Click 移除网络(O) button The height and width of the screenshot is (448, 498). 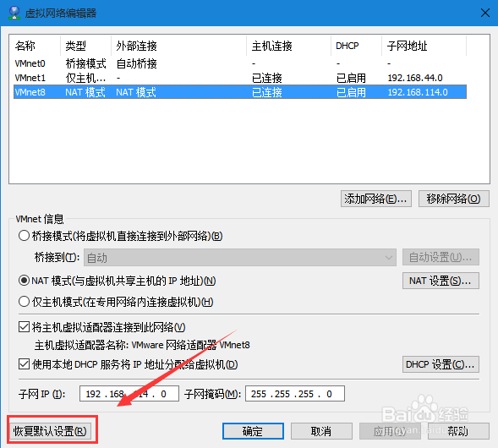tap(453, 199)
